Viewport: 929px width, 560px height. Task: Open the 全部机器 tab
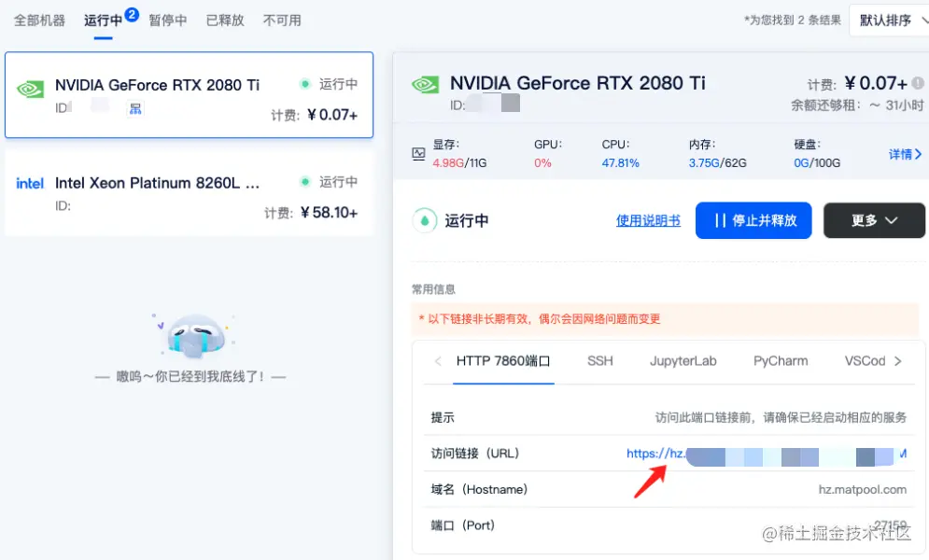(40, 21)
